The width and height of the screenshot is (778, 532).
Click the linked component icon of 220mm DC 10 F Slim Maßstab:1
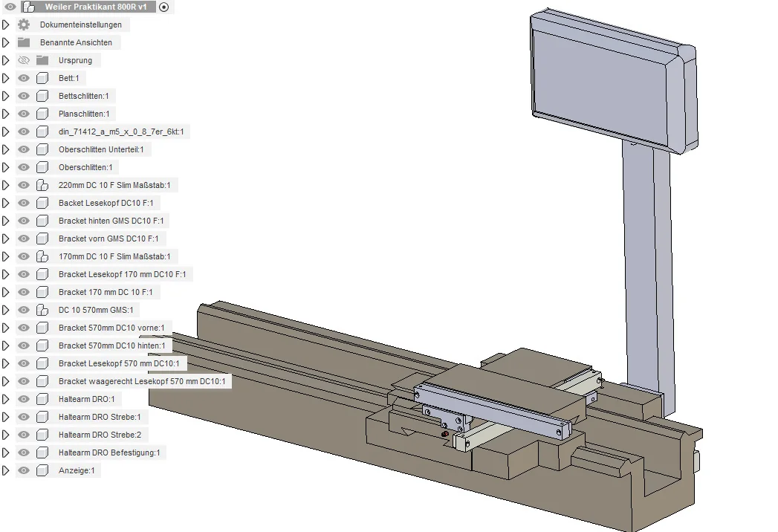tap(42, 185)
